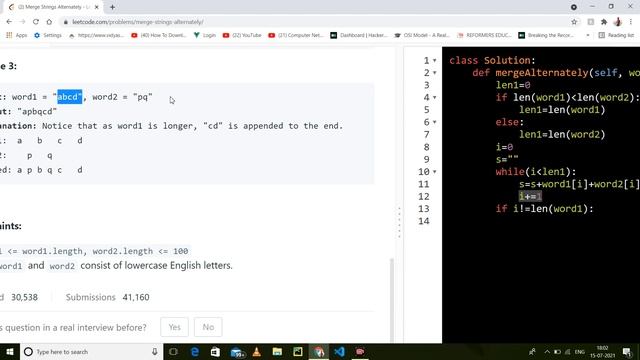
Task: Open File Explorer from the taskbar
Action: point(277,351)
